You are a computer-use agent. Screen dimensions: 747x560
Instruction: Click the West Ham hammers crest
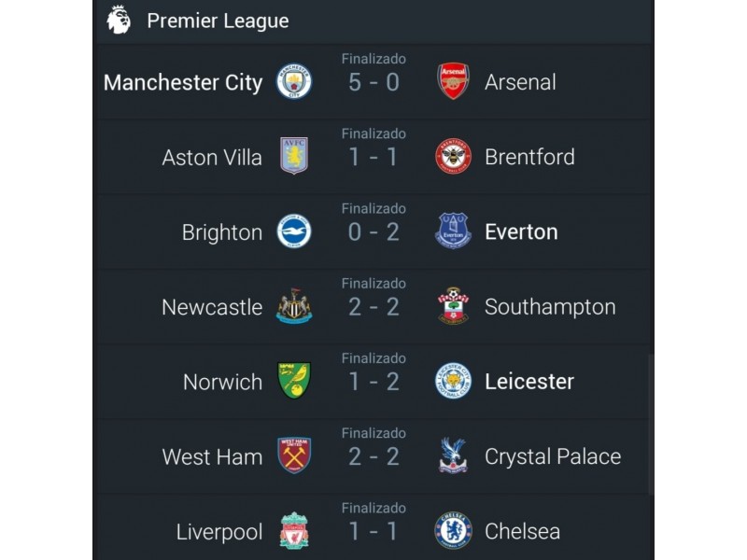coord(294,455)
